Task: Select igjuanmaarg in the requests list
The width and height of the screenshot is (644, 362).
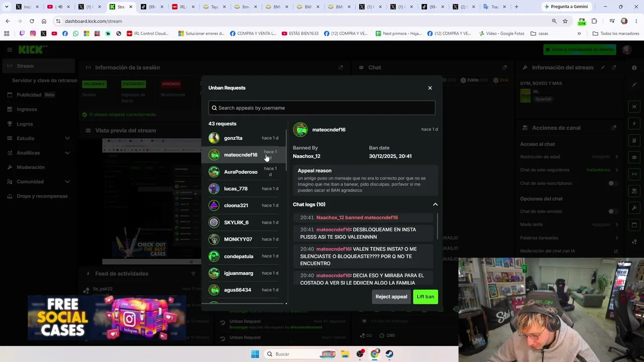Action: 244,273
